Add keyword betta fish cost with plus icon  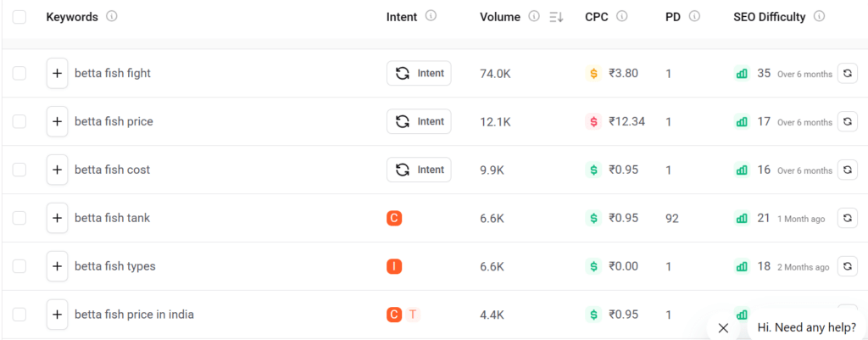pos(57,170)
